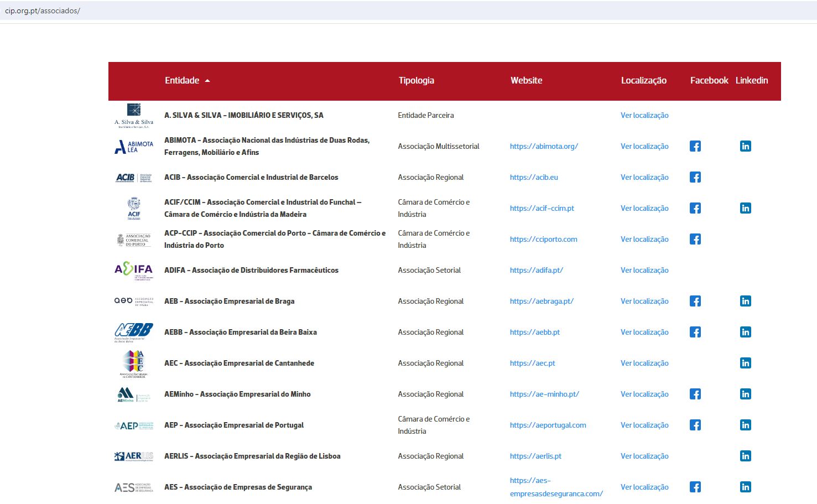The image size is (817, 504).
Task: Click the Facebook icon for ACIB row
Action: point(695,177)
